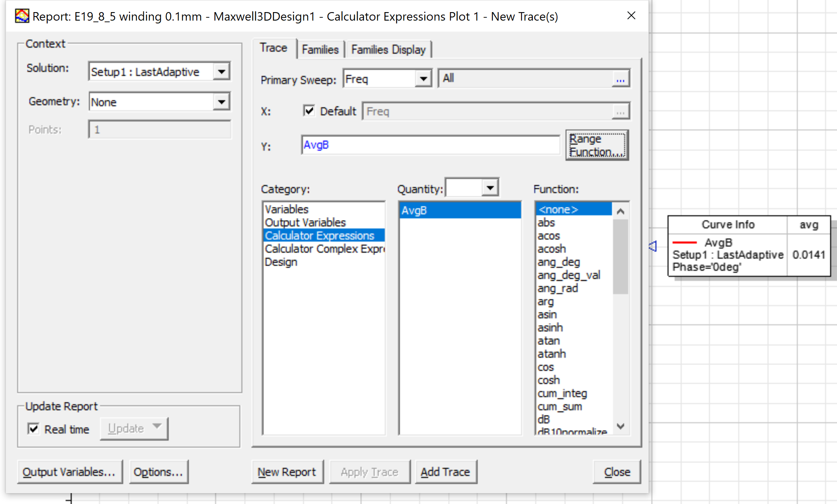This screenshot has height=504, width=837.
Task: Click the Maxwell app icon in title bar
Action: click(x=22, y=16)
